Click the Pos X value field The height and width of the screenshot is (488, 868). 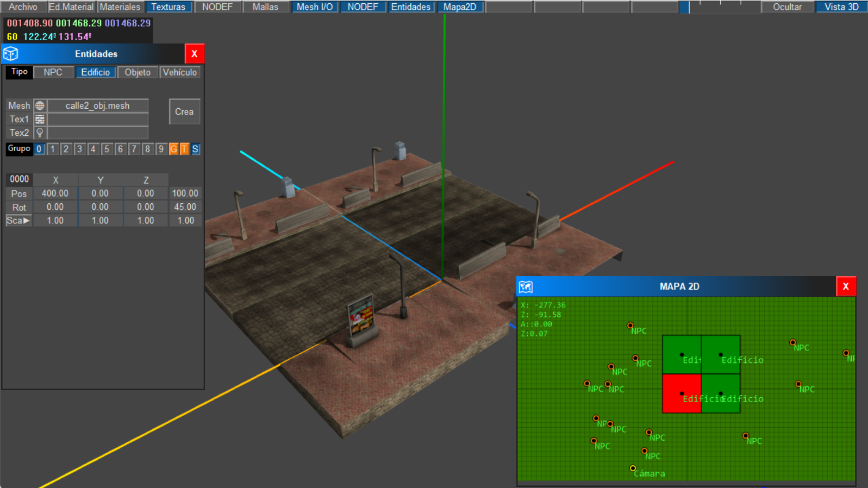tap(55, 193)
